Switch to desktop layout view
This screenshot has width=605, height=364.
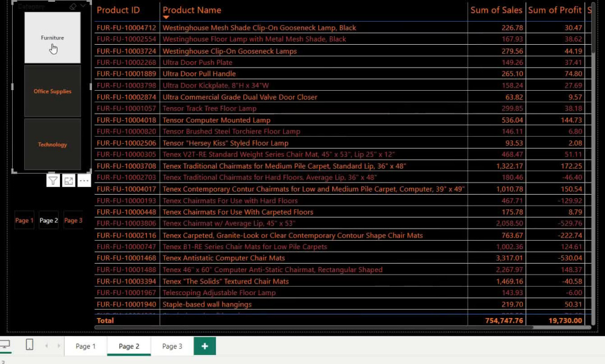click(x=6, y=345)
